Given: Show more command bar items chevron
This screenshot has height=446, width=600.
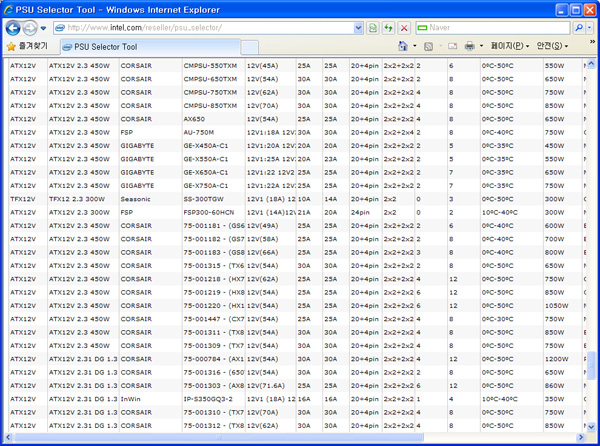Looking at the screenshot, I should pos(592,42).
